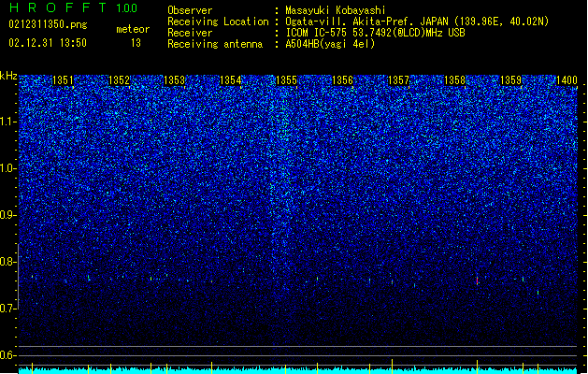
Task: Click the gray frequency range bracket near 0.8 kHz
Action: (x=19, y=277)
